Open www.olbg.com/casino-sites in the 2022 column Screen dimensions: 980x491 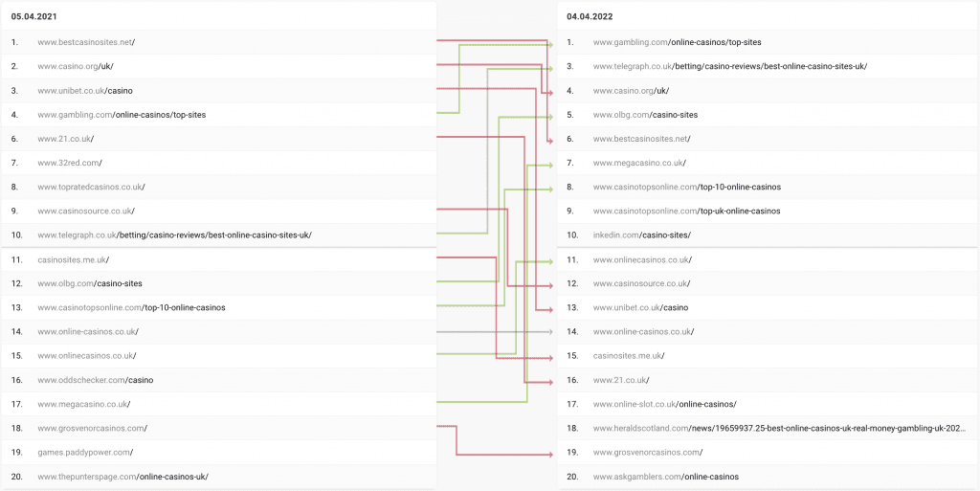point(645,115)
